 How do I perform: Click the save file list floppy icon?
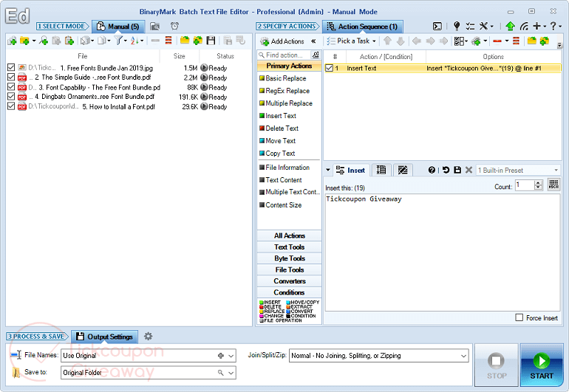point(211,41)
